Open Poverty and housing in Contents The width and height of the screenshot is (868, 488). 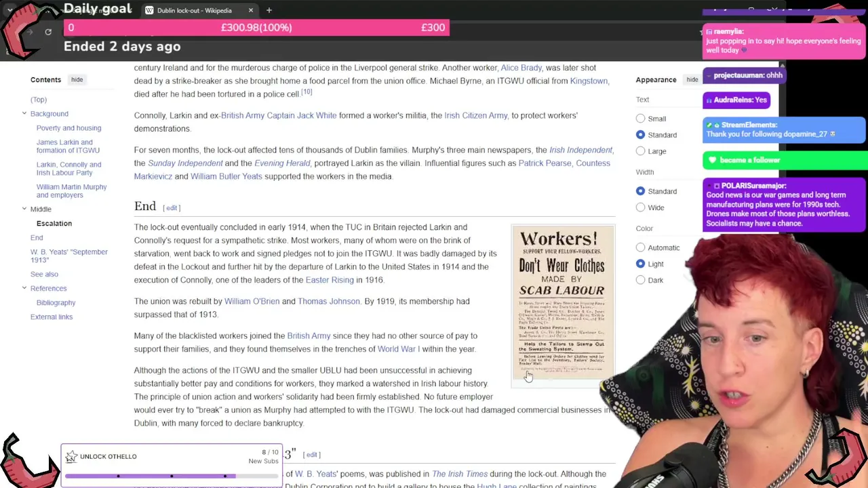pos(68,128)
